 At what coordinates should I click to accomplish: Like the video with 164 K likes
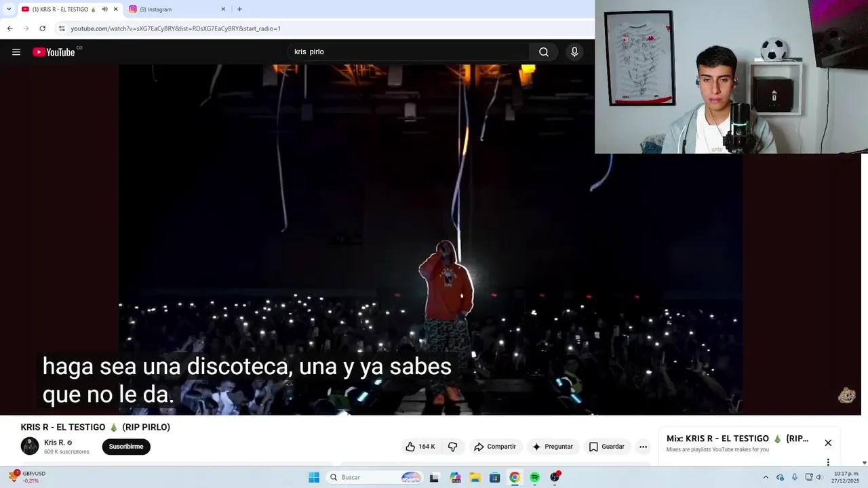[420, 447]
